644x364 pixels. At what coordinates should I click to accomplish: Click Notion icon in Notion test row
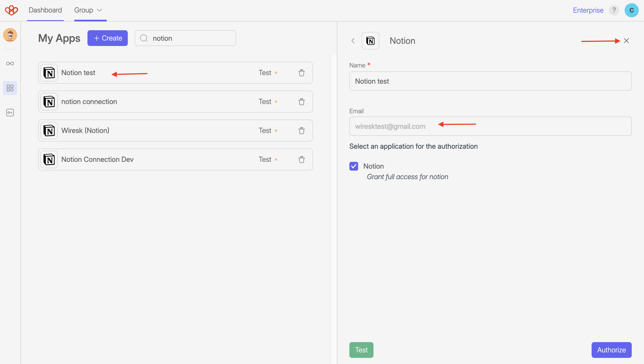(x=49, y=73)
